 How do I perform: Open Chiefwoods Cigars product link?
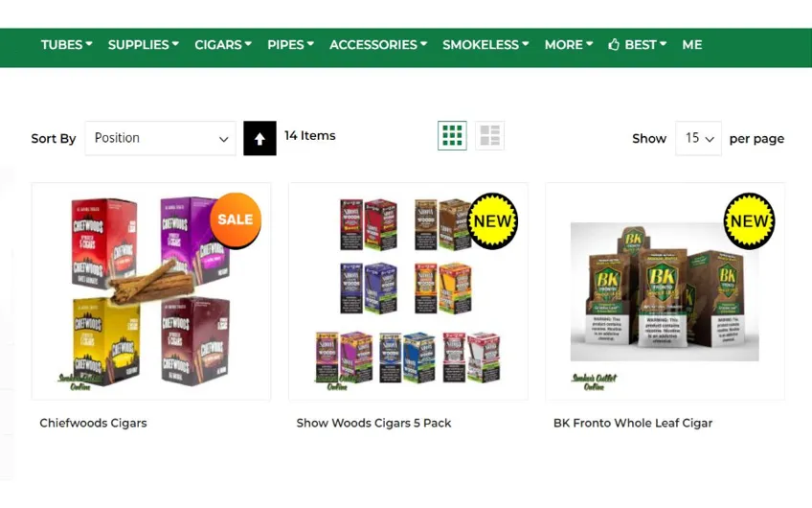coord(93,423)
